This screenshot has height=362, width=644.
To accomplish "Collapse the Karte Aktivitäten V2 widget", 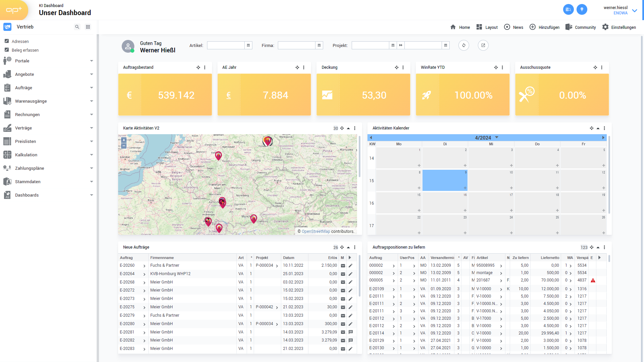I will [x=348, y=128].
